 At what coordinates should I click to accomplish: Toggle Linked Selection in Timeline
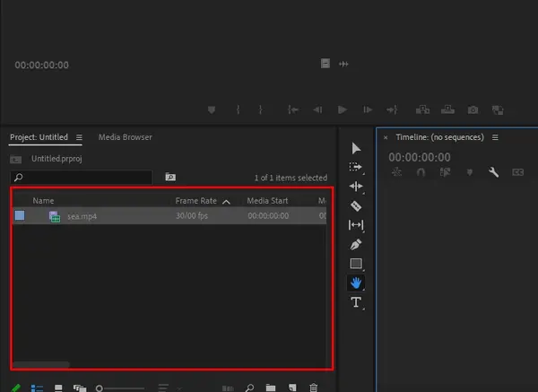tap(445, 172)
